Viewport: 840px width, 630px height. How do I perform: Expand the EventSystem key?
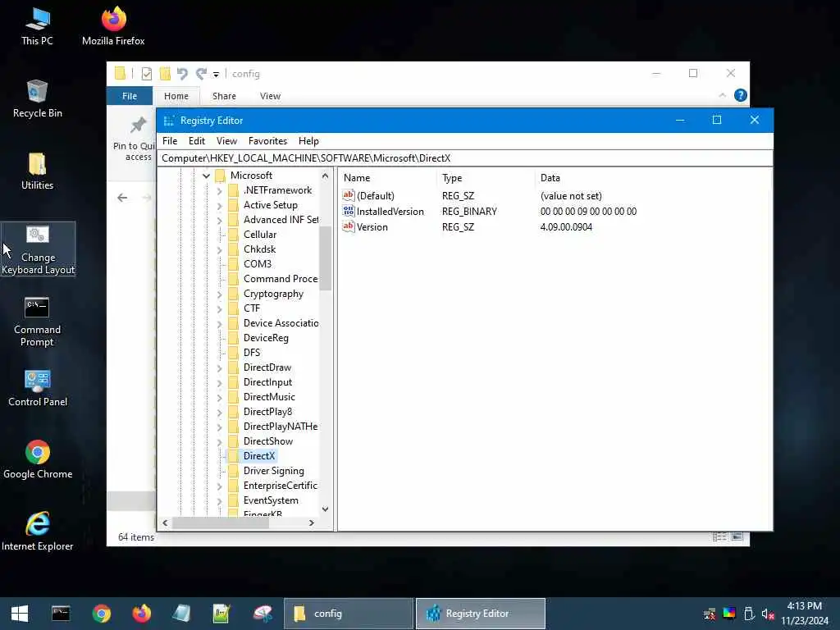219,501
